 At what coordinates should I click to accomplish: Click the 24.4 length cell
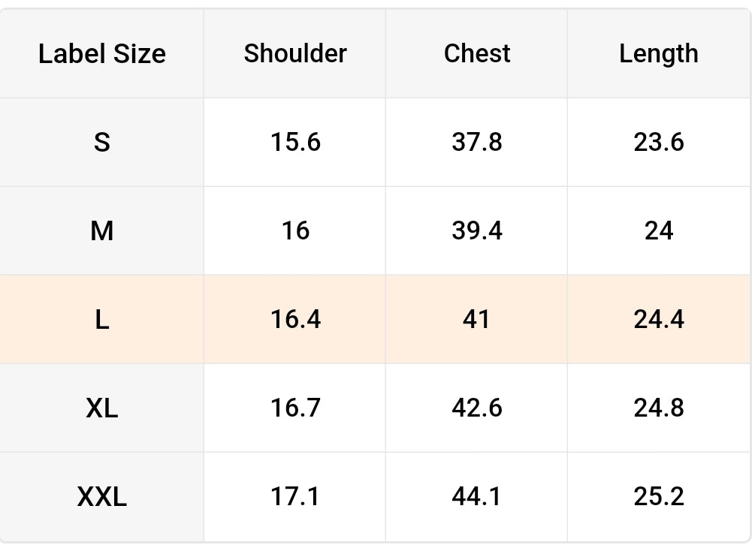click(x=659, y=319)
